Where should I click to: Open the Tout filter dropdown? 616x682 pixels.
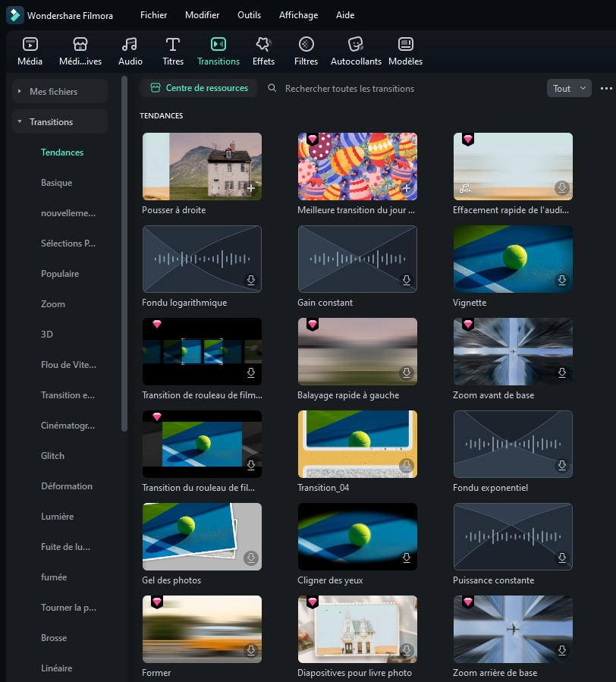click(x=569, y=88)
